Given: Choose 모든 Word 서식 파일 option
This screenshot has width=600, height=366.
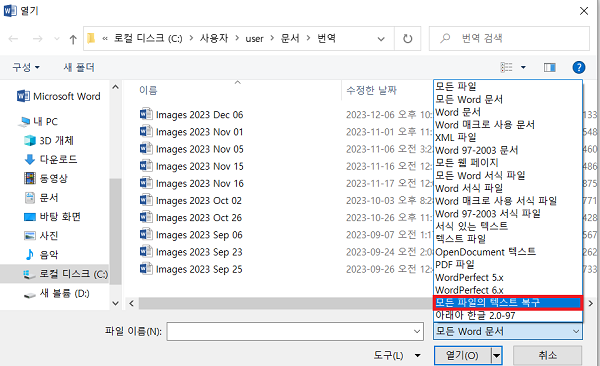Looking at the screenshot, I should (508, 176).
